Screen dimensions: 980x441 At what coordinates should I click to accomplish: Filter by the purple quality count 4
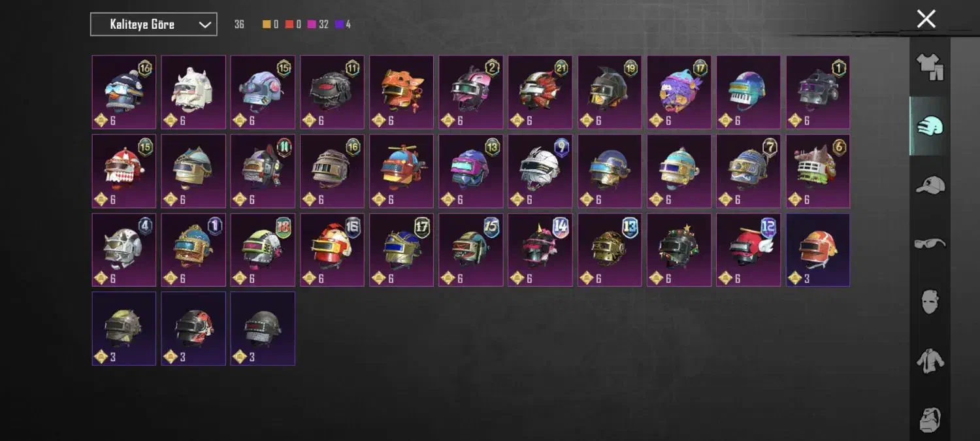pos(343,24)
